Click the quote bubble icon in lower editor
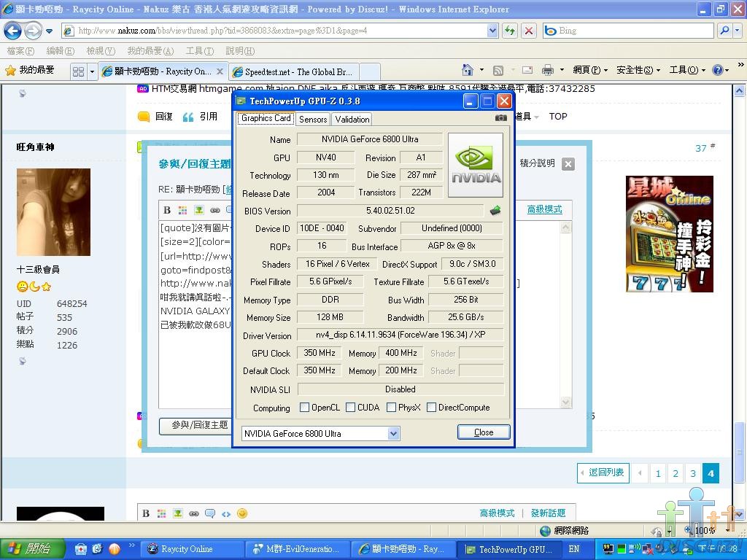Image resolution: width=747 pixels, height=560 pixels. tap(209, 513)
